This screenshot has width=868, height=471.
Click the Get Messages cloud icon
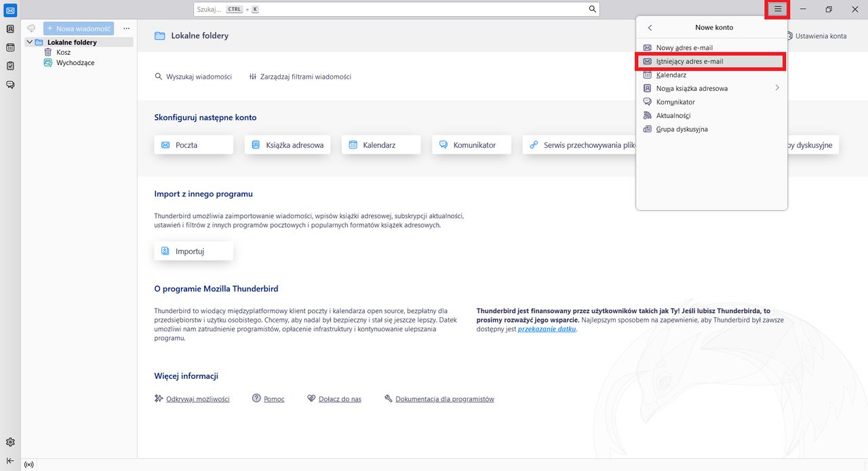click(31, 28)
